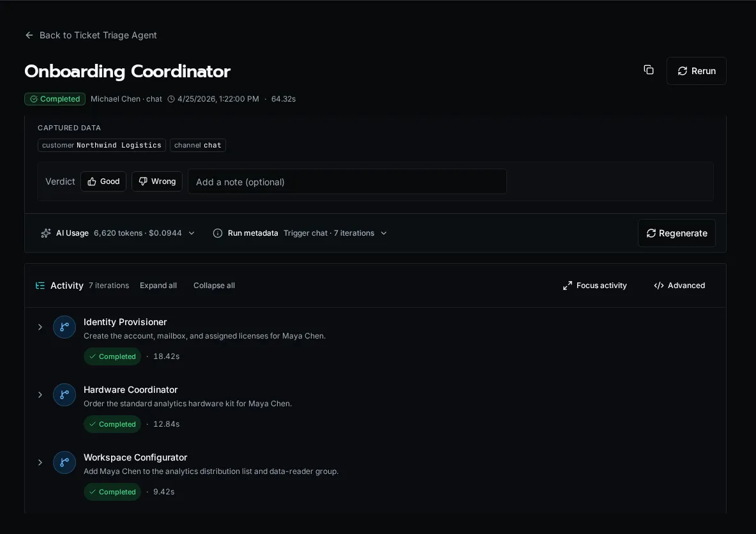Click Completed badge for Hardware Coordinator

[x=112, y=424]
